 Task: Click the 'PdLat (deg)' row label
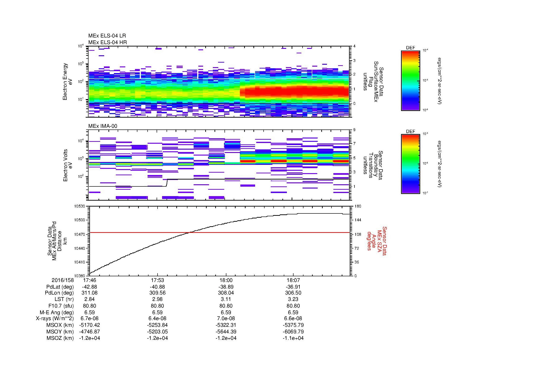60,287
